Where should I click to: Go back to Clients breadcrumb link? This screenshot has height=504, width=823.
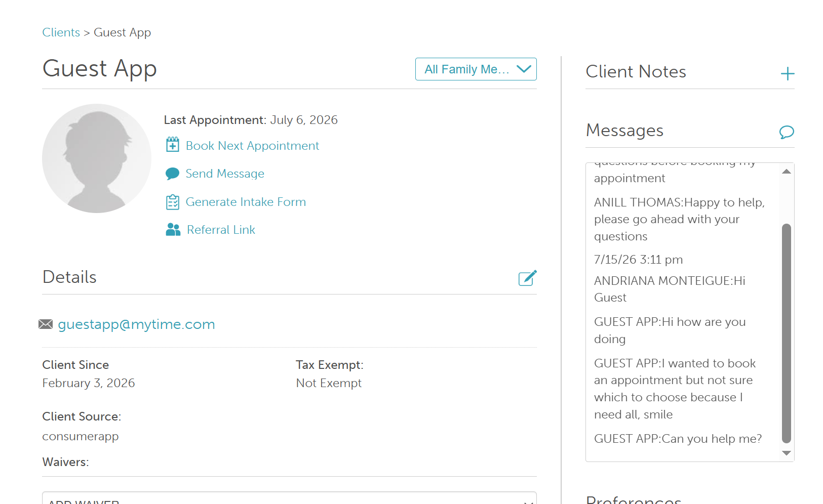[61, 32]
